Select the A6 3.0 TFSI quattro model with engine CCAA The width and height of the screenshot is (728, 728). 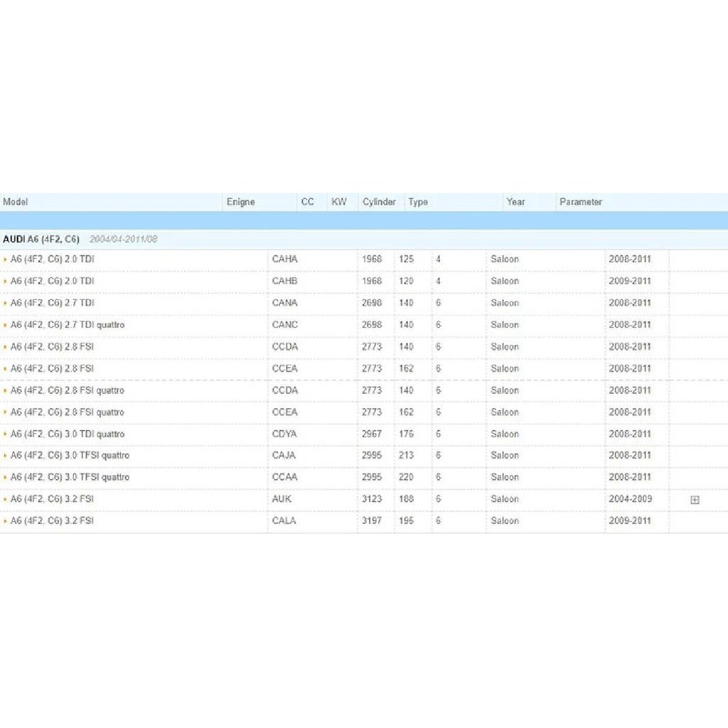[70, 477]
